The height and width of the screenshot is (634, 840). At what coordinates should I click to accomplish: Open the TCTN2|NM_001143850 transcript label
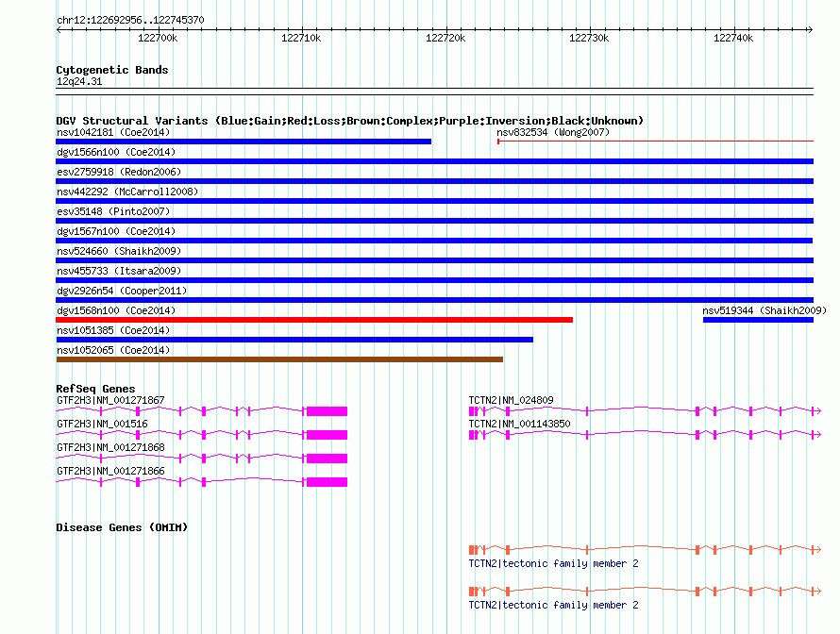tap(520, 424)
